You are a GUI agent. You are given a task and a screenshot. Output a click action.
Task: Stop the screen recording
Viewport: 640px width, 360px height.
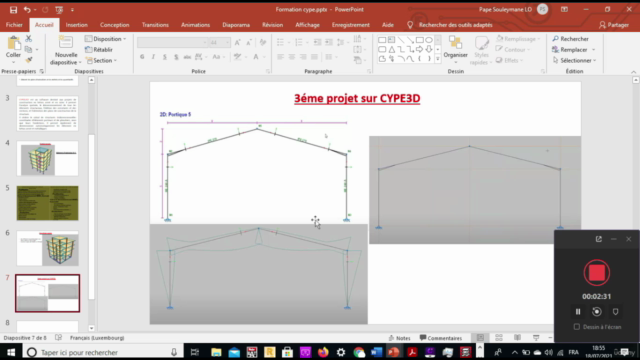[x=597, y=273]
